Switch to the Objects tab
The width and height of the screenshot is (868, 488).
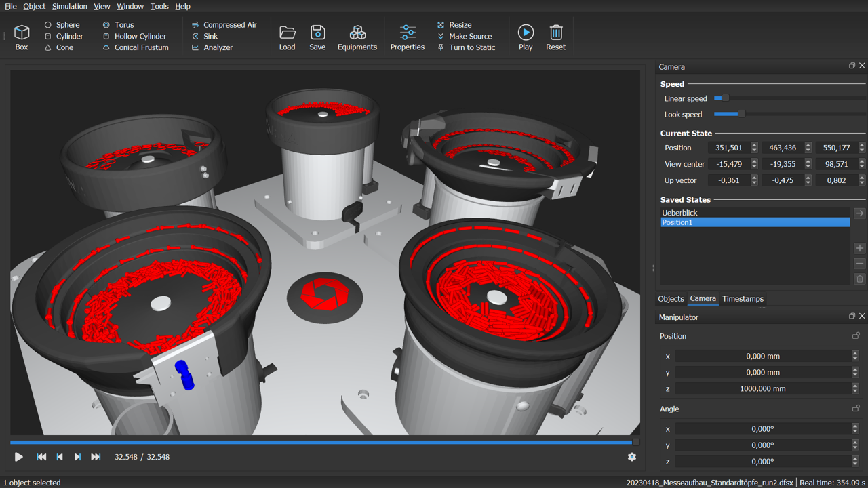pos(671,299)
